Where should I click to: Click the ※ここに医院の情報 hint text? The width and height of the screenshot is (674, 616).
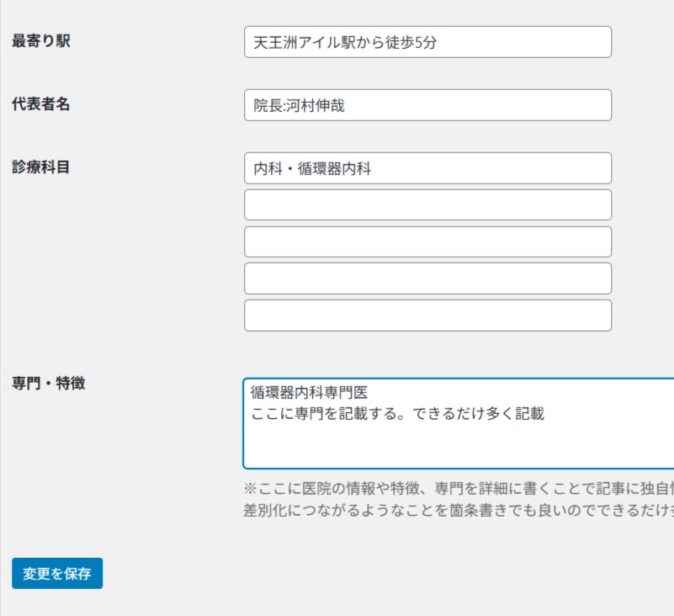pyautogui.click(x=454, y=488)
